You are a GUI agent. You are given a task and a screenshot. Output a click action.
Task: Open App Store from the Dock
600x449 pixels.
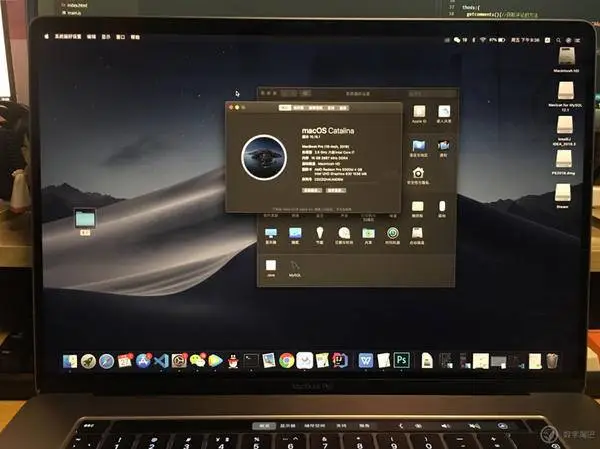[143, 361]
